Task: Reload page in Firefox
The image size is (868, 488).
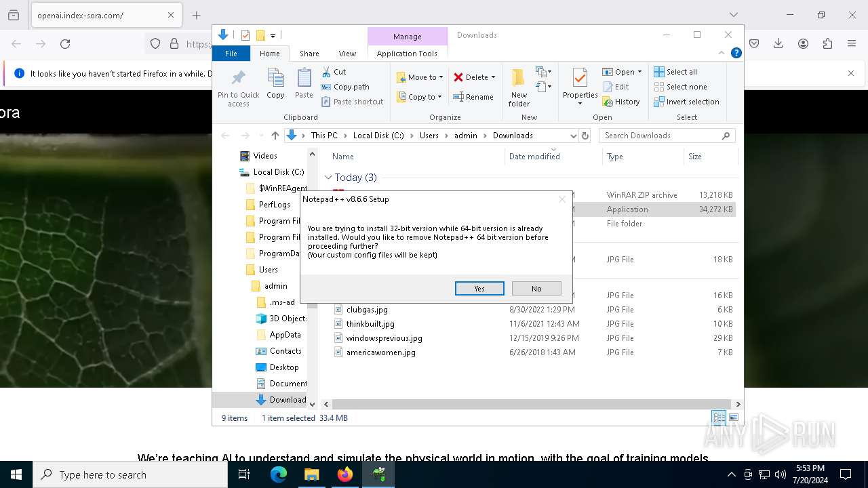Action: coord(65,44)
